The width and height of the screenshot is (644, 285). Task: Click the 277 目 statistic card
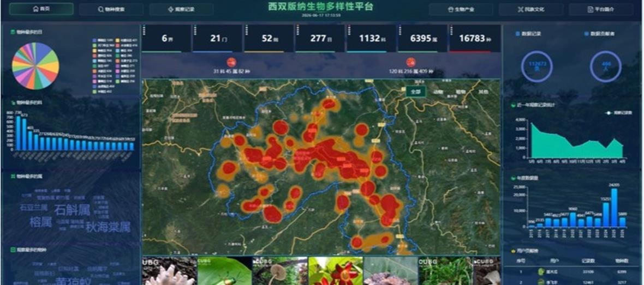pyautogui.click(x=320, y=39)
